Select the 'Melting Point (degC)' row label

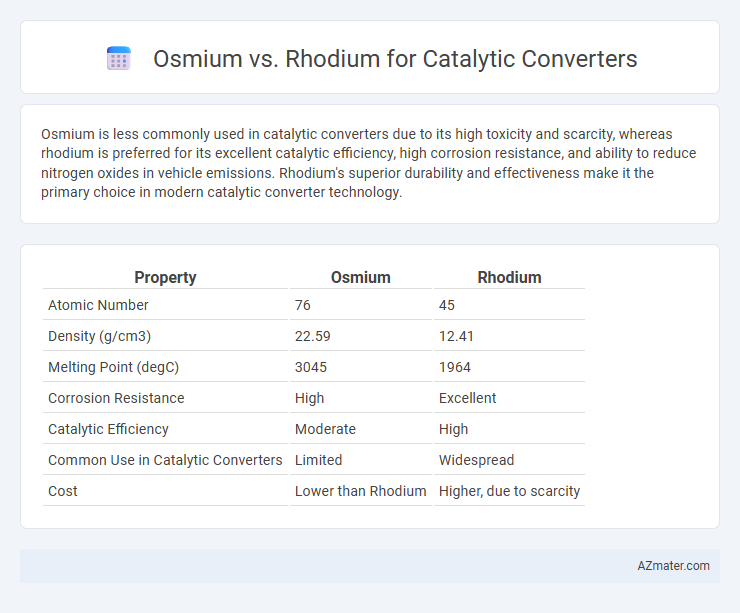(113, 367)
